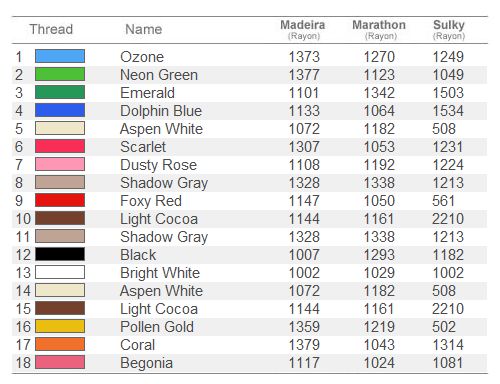Select the Begonia color swatch
Screen dimensions: 500x384
60,362
